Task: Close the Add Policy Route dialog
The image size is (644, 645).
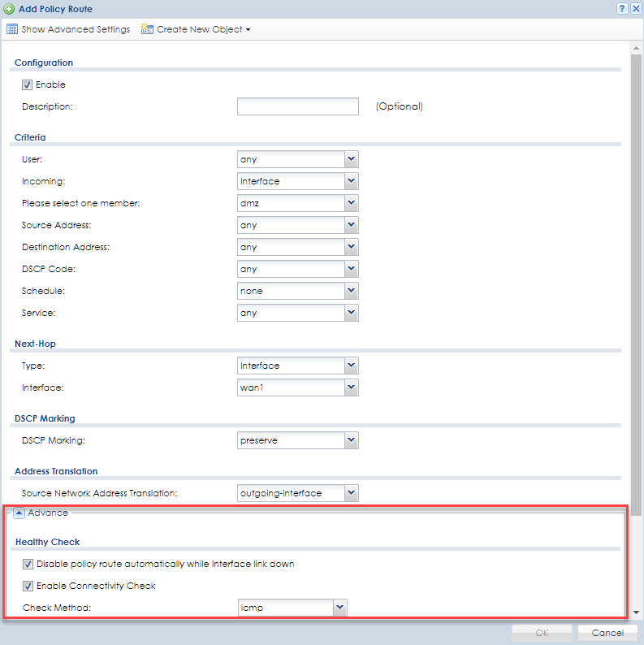Action: point(635,8)
